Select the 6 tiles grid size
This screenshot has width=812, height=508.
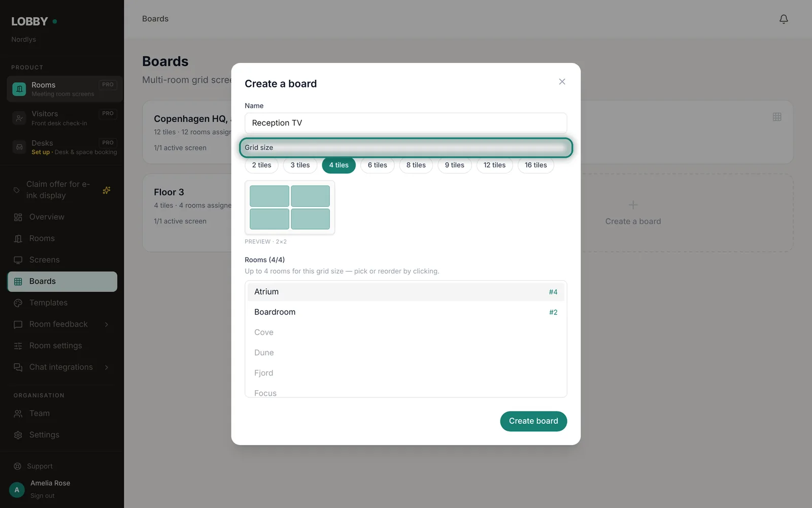pyautogui.click(x=378, y=165)
